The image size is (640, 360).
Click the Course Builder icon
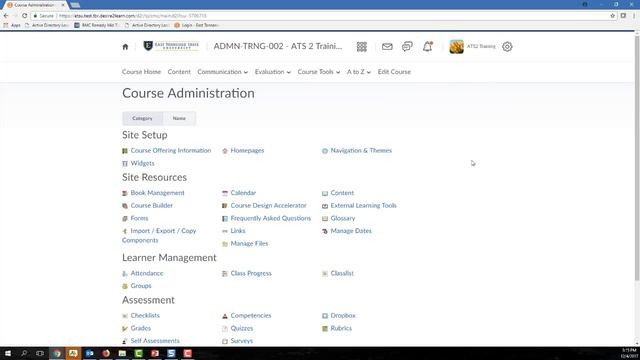(x=125, y=206)
